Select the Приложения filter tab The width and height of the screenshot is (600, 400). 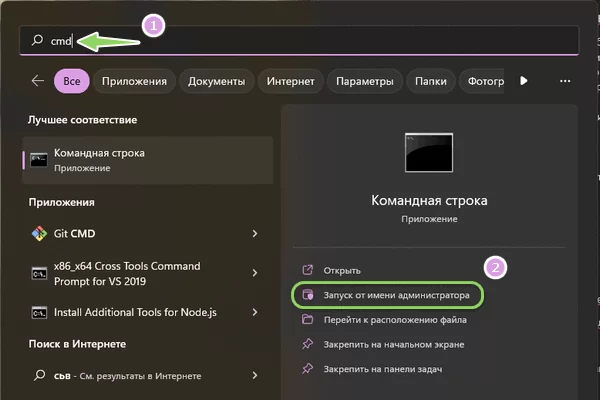tap(135, 81)
